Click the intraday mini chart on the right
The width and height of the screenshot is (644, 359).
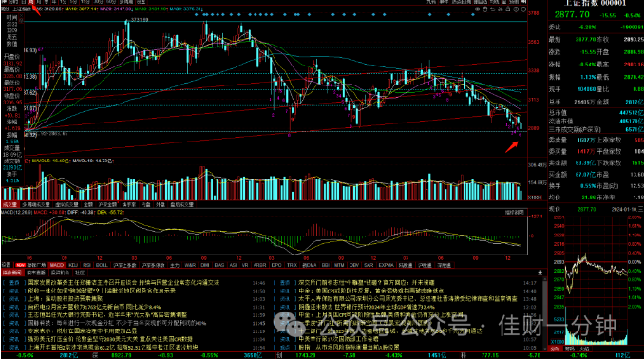coord(597,279)
